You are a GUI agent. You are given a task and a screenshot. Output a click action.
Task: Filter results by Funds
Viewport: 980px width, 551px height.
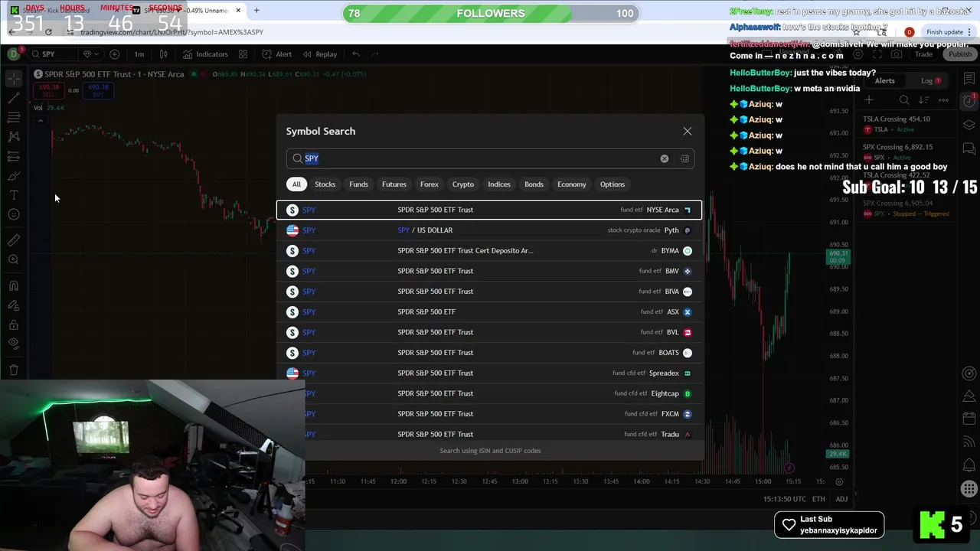[358, 184]
